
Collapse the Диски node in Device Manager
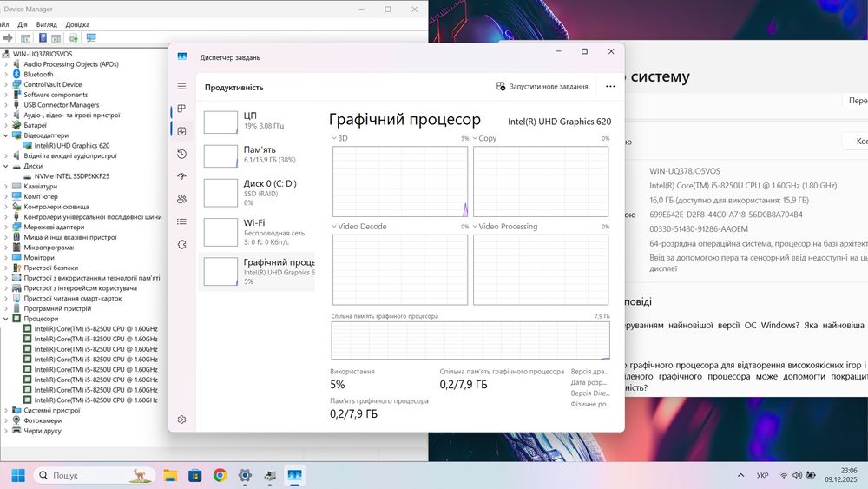[6, 166]
